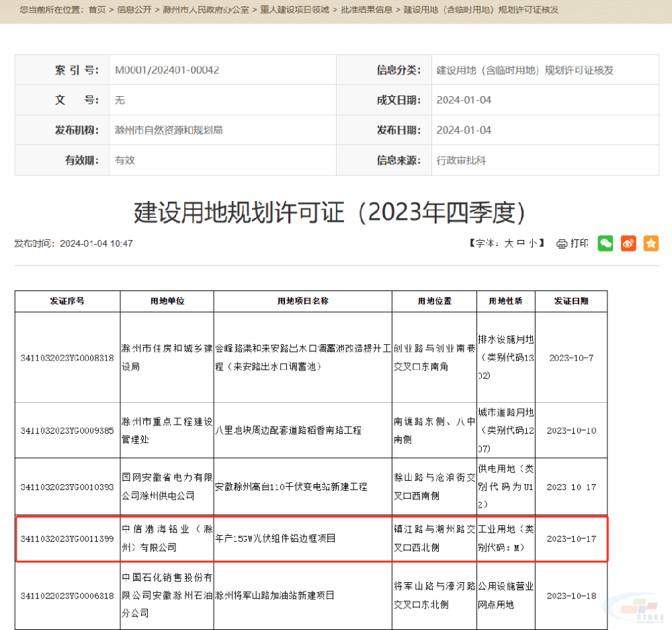The image size is (672, 630).
Task: Set font size to large (大)
Action: pos(509,243)
